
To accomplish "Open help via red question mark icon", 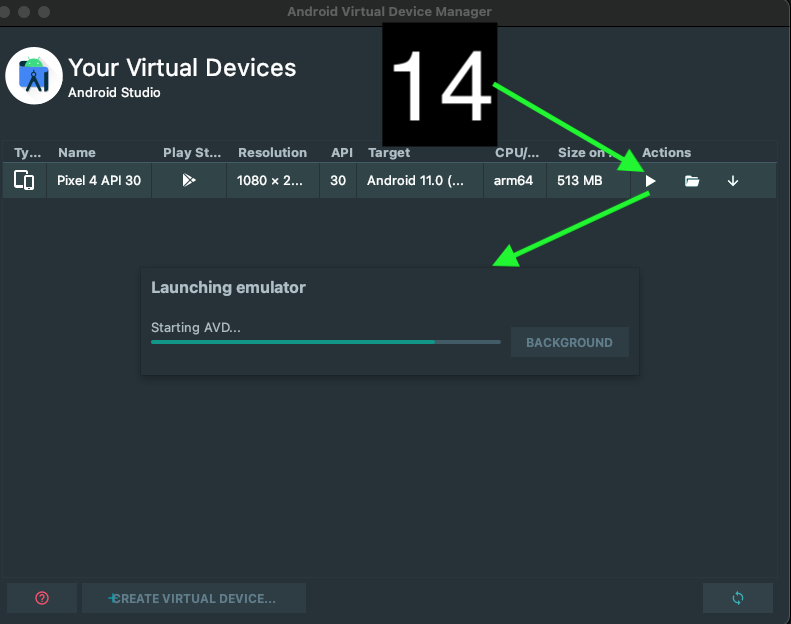I will [x=42, y=598].
